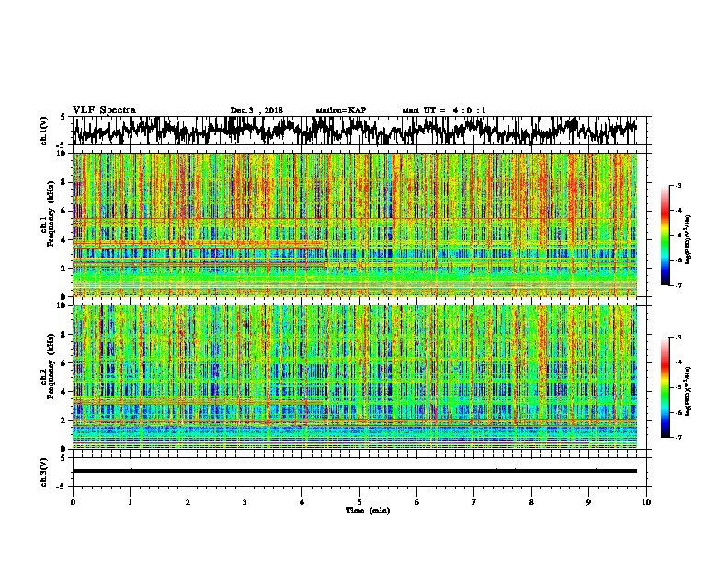Click time axis tick label "5"
The image size is (728, 563).
[359, 502]
